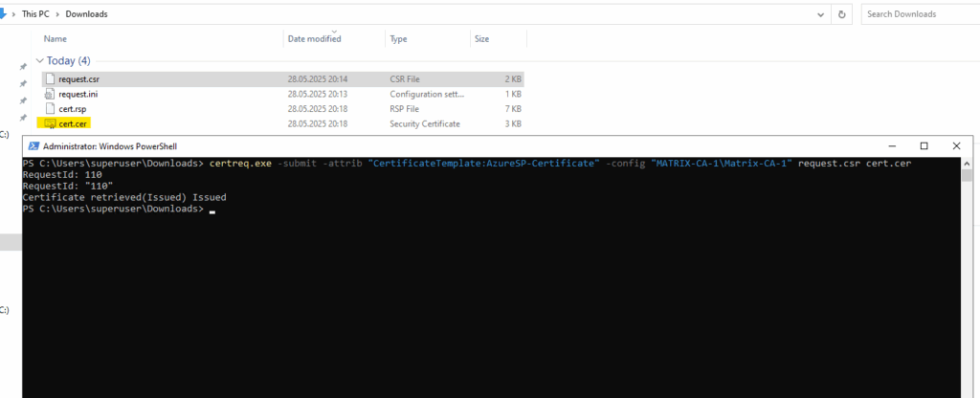Click the first quick access pin icon
The height and width of the screenshot is (398, 980).
[x=23, y=66]
